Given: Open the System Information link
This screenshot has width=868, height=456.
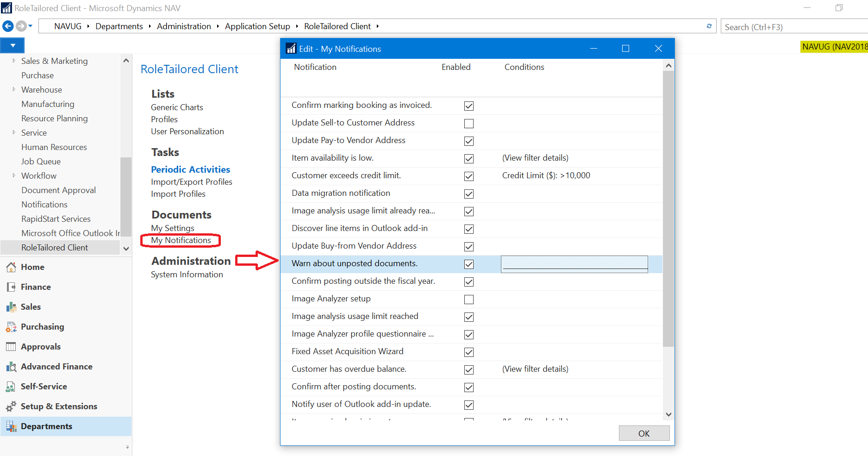Looking at the screenshot, I should [x=187, y=275].
